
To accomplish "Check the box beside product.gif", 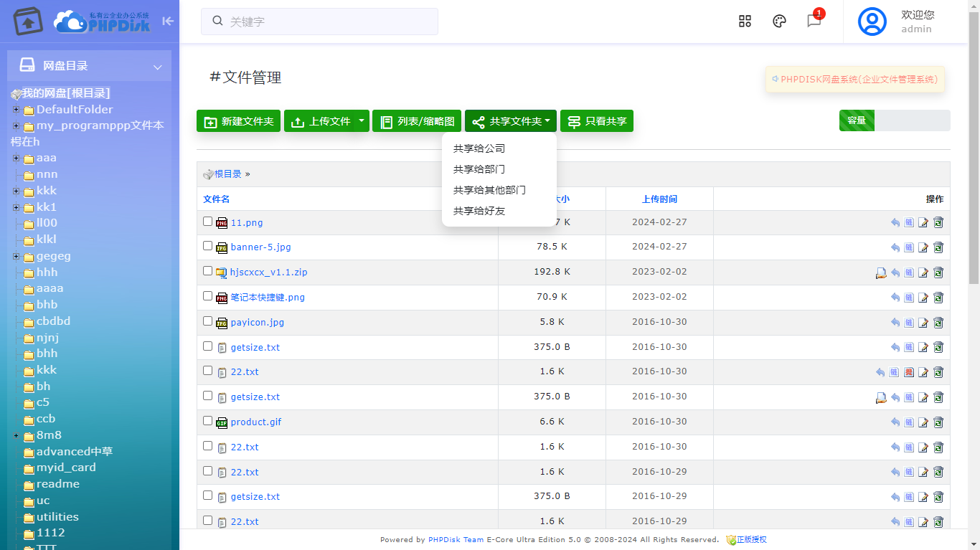I will click(x=207, y=421).
